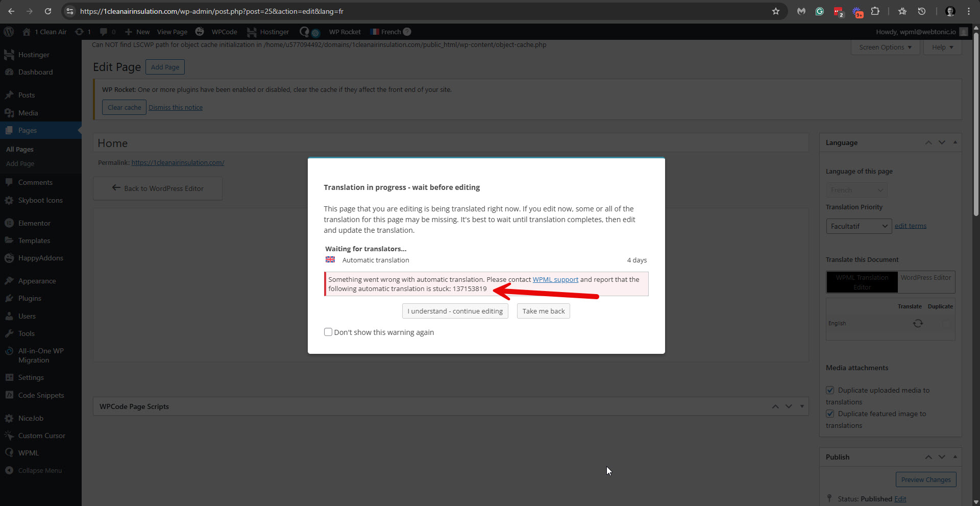Tick Don't show this warning again
Viewport: 980px width, 506px height.
pyautogui.click(x=328, y=332)
